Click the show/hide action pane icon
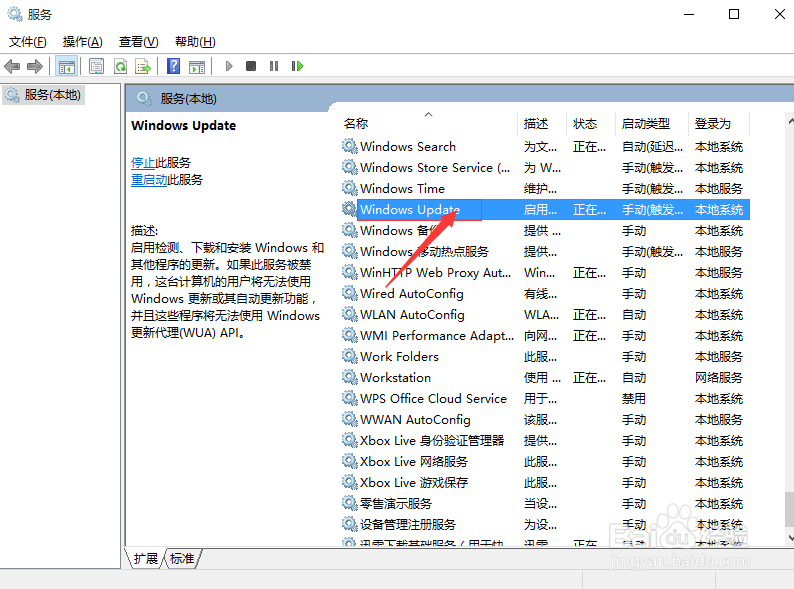Image resolution: width=794 pixels, height=589 pixels. tap(196, 66)
